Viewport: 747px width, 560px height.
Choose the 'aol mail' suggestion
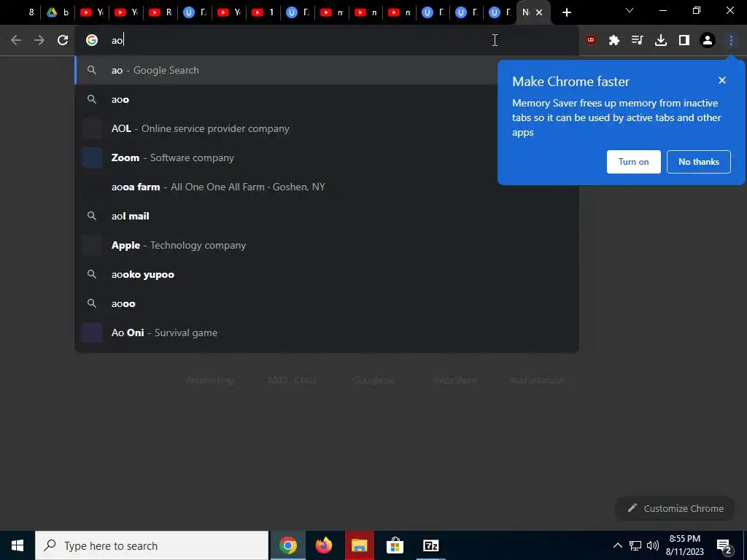click(x=327, y=216)
